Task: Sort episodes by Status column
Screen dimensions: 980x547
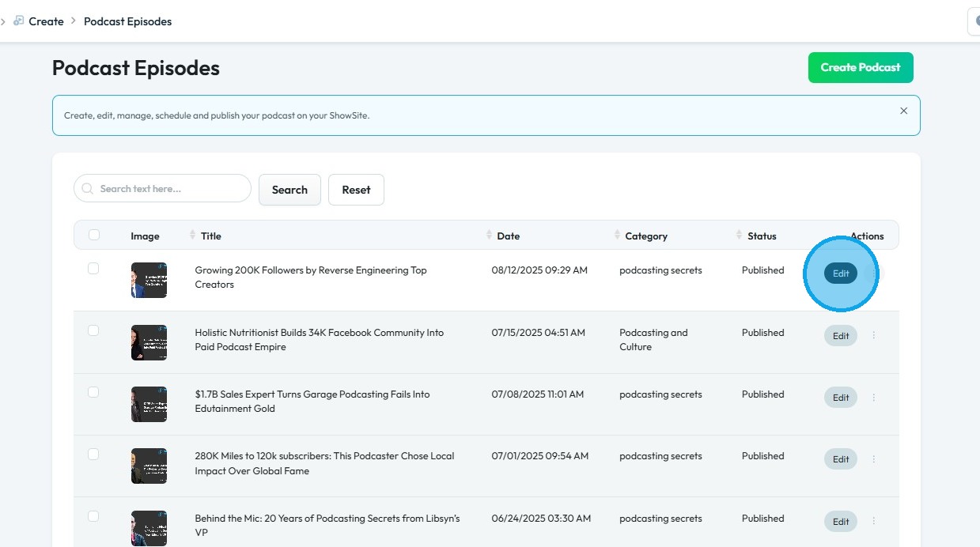Action: [x=740, y=236]
